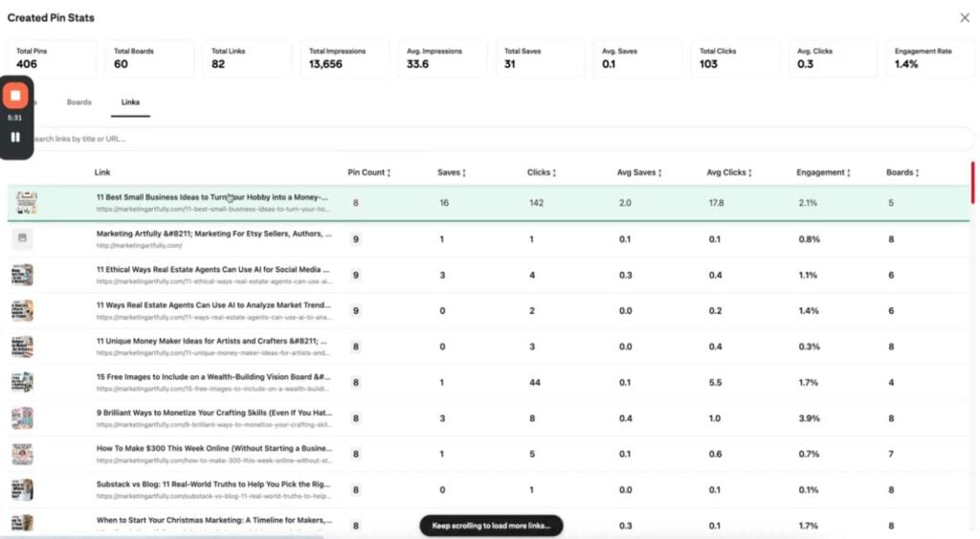This screenshot has width=980, height=539.
Task: Sort table by Pin Count column
Action: click(368, 172)
